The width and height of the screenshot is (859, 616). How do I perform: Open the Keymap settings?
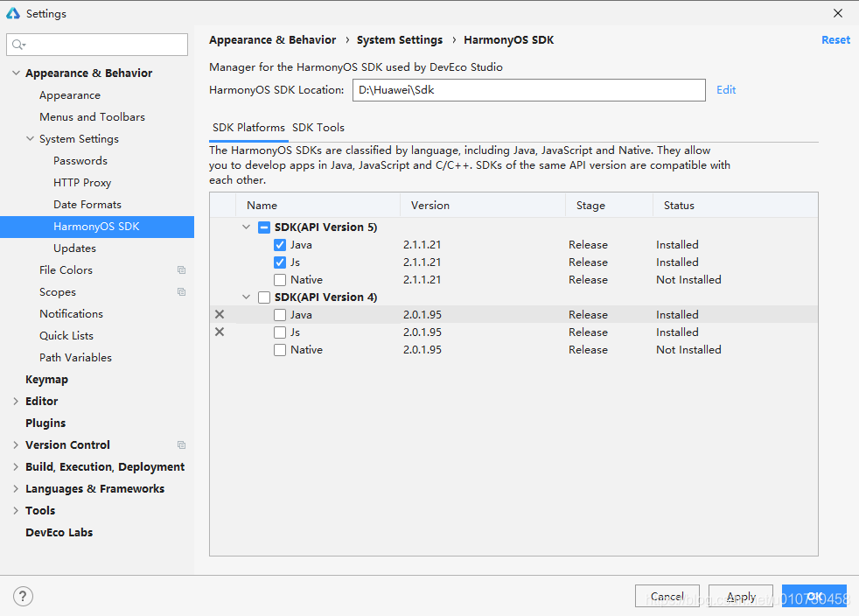46,380
